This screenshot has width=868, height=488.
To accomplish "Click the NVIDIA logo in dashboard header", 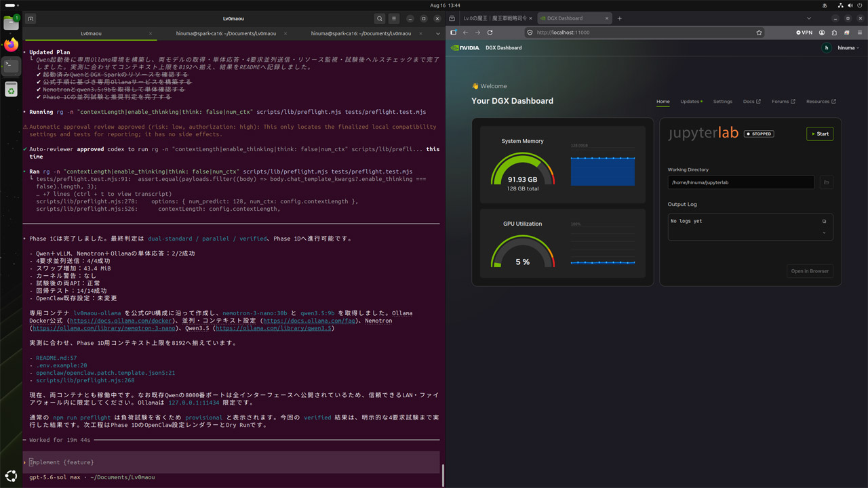I will (x=465, y=48).
